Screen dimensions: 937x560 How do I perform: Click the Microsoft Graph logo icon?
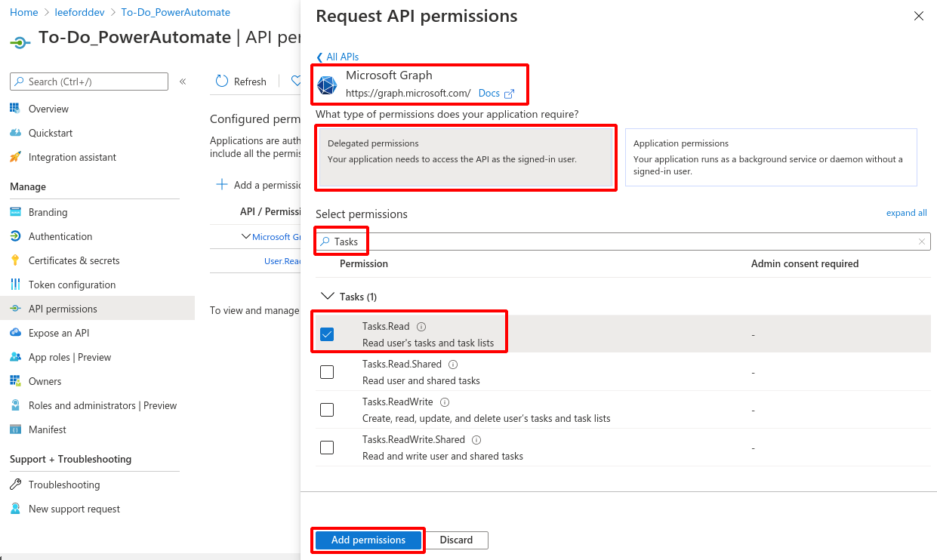[x=327, y=85]
